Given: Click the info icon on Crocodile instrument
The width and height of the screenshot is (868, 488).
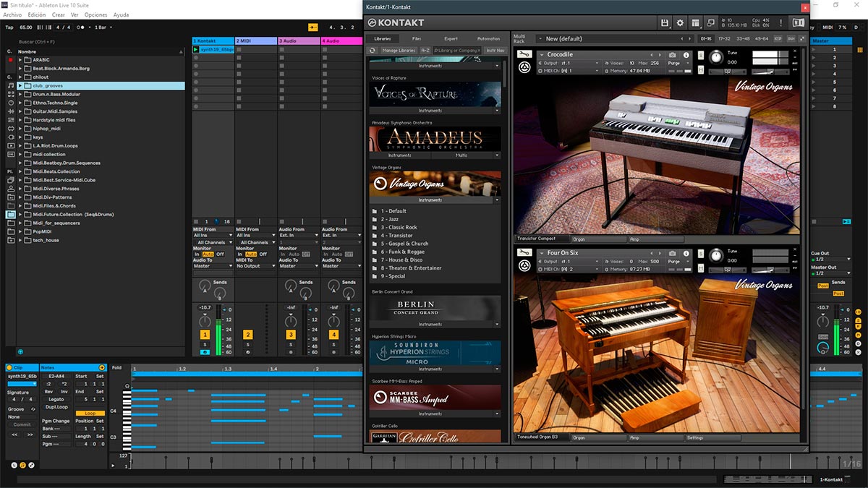Looking at the screenshot, I should click(686, 55).
